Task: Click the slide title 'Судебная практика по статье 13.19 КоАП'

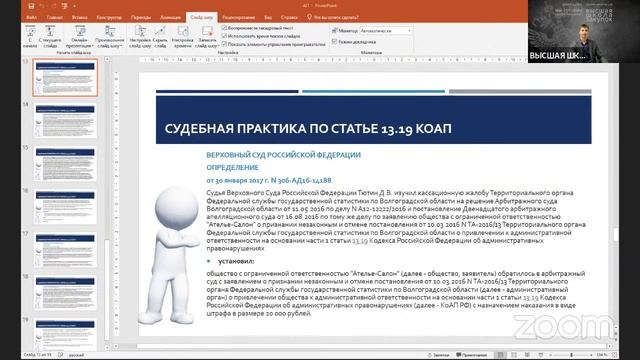Action: tap(308, 129)
